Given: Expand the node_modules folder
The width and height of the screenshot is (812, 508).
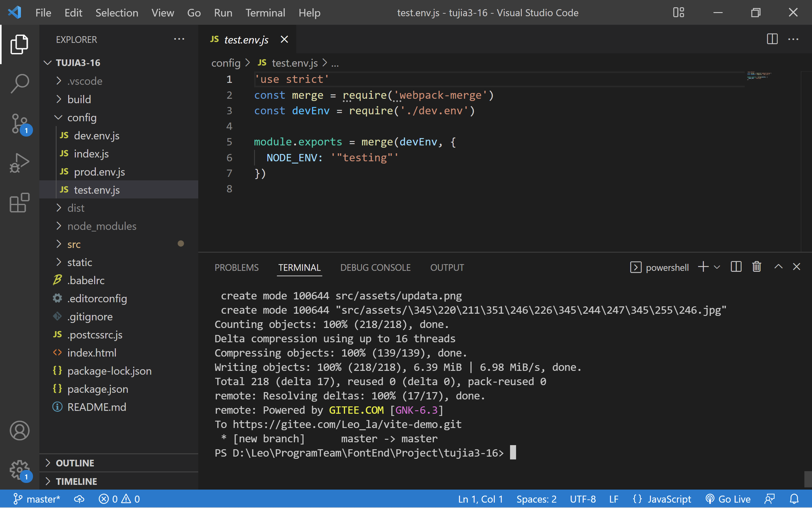Looking at the screenshot, I should 119,226.
